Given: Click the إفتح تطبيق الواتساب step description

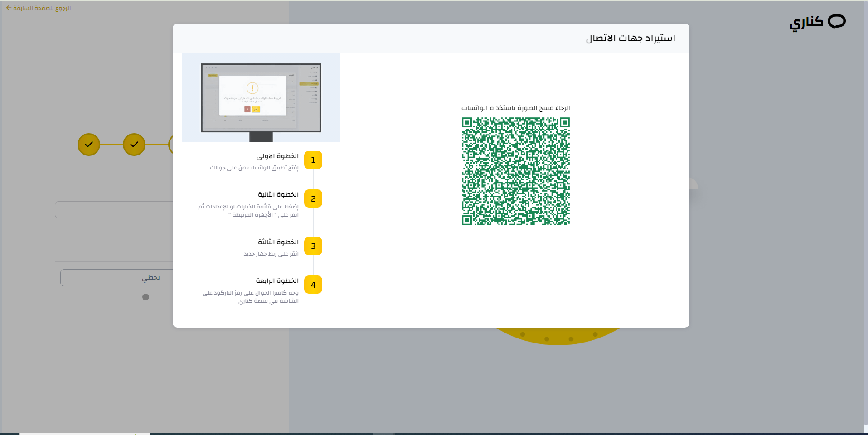Looking at the screenshot, I should click(x=254, y=168).
